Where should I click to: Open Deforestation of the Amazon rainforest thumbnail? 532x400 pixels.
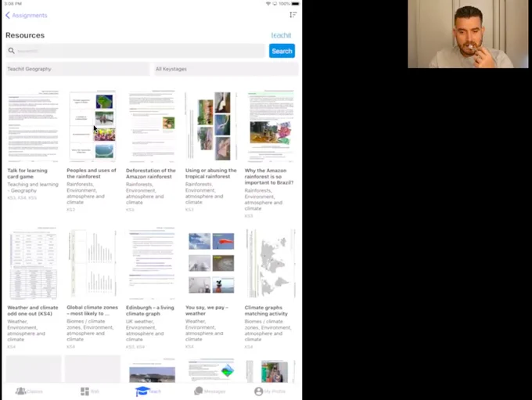click(152, 126)
